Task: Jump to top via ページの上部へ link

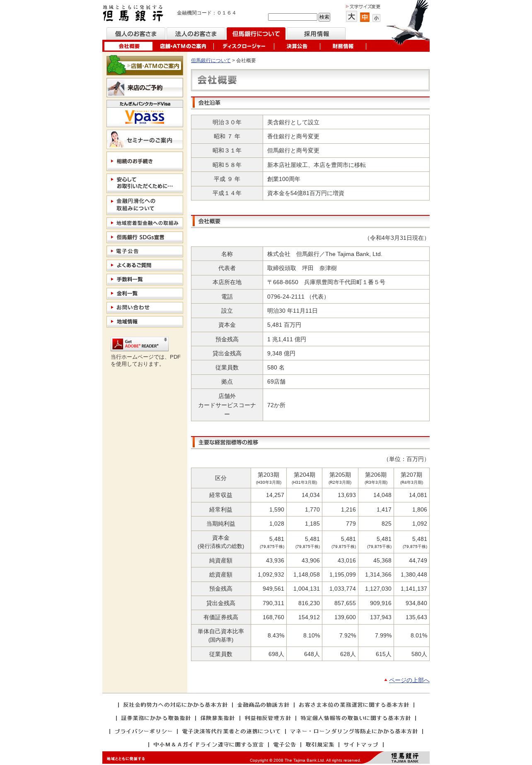Action: click(409, 680)
